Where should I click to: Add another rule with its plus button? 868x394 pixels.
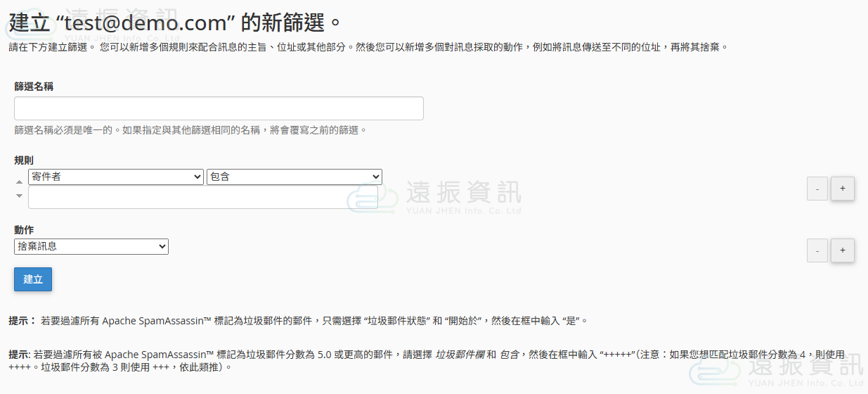pos(842,189)
